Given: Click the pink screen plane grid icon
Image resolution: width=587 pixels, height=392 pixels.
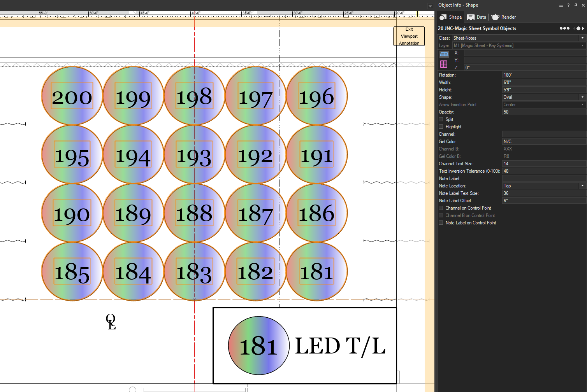Looking at the screenshot, I should coord(444,64).
